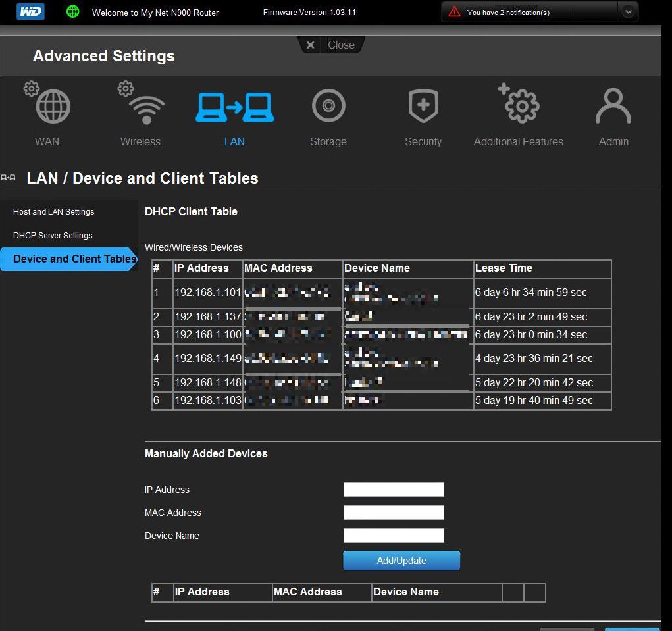Open DHCP Server Settings
The image size is (672, 631).
click(x=53, y=236)
